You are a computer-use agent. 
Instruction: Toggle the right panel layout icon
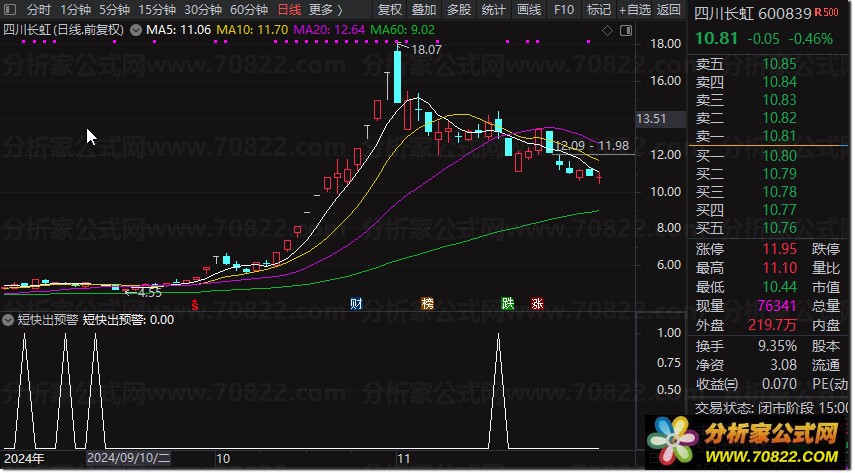626,31
